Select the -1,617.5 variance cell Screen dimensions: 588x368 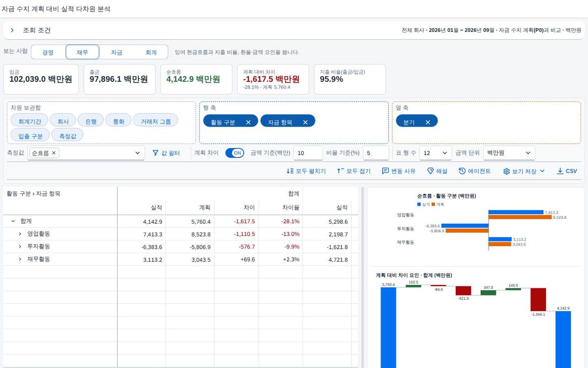236,221
